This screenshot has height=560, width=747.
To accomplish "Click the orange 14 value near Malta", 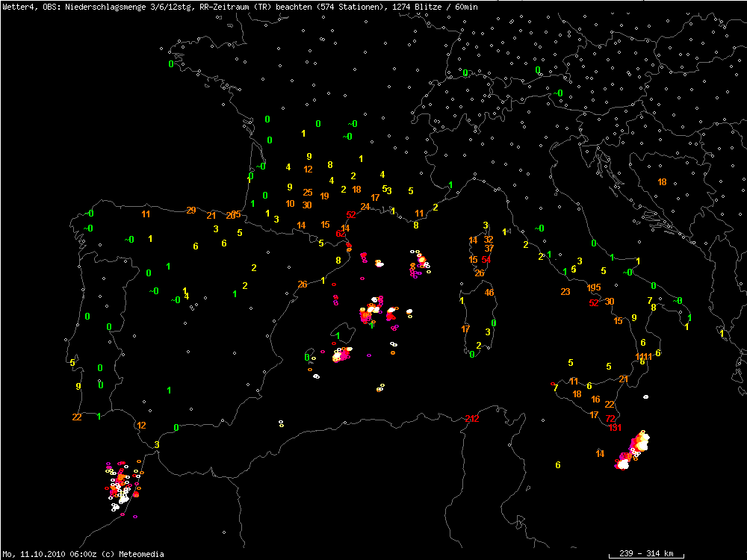I will pyautogui.click(x=600, y=453).
